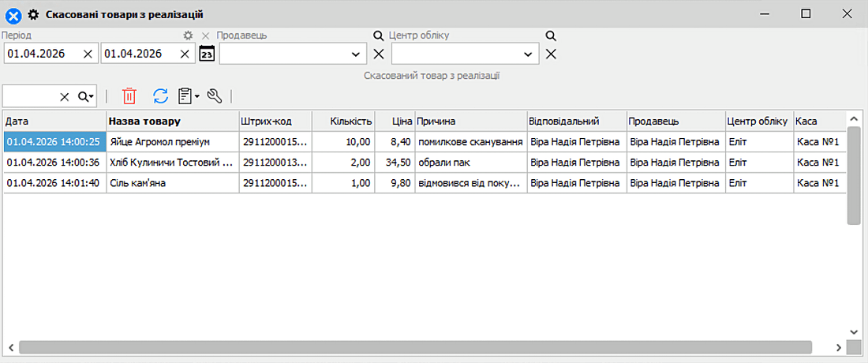
Task: Click magnifier icon above Продавець field
Action: pos(378,36)
